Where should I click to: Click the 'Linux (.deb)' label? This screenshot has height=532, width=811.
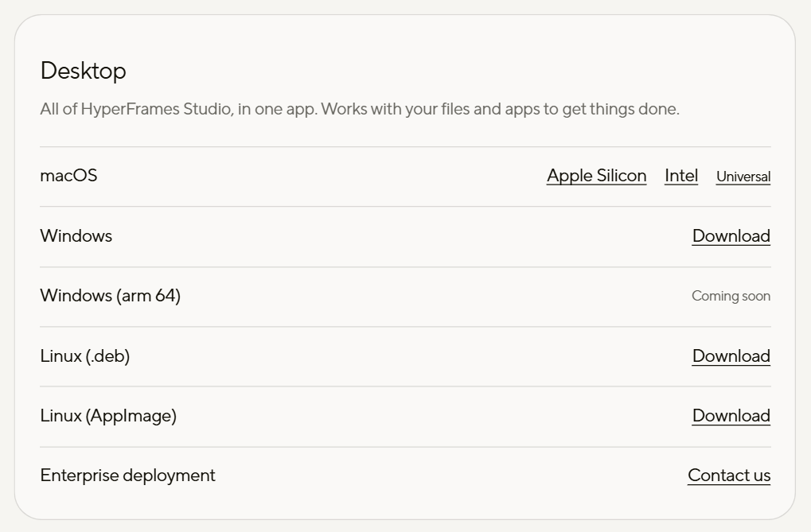(85, 355)
